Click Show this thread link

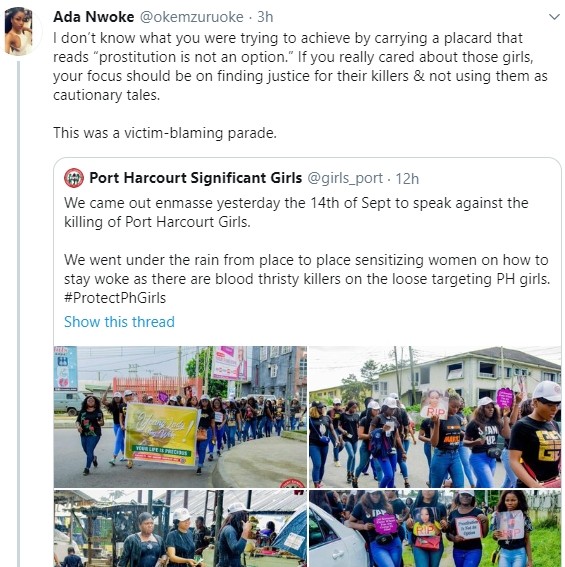point(119,322)
